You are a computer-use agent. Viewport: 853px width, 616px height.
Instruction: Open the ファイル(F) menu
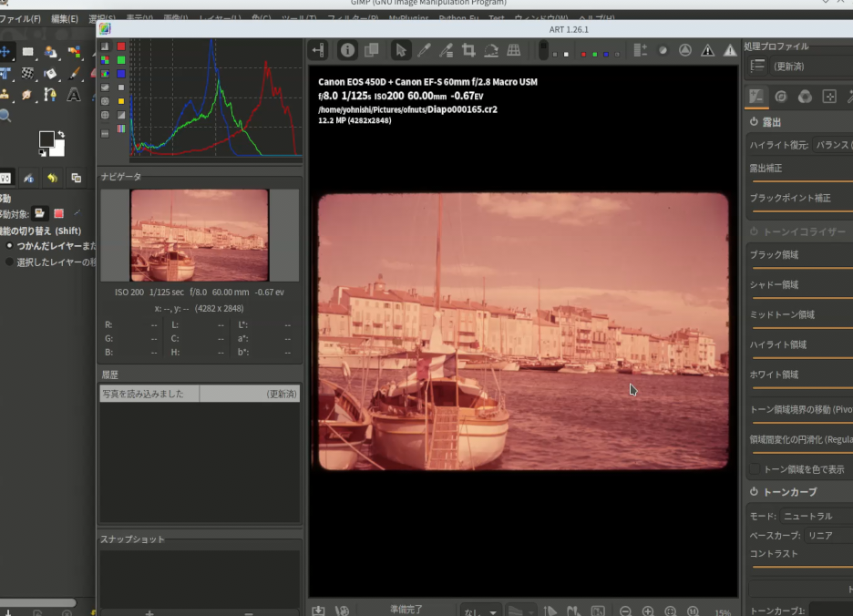click(20, 18)
